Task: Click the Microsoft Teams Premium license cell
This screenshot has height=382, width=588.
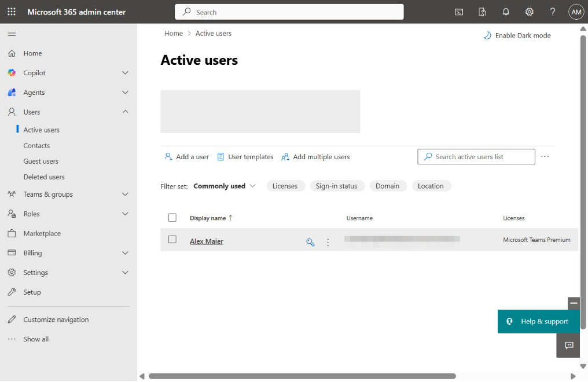Action: tap(536, 240)
